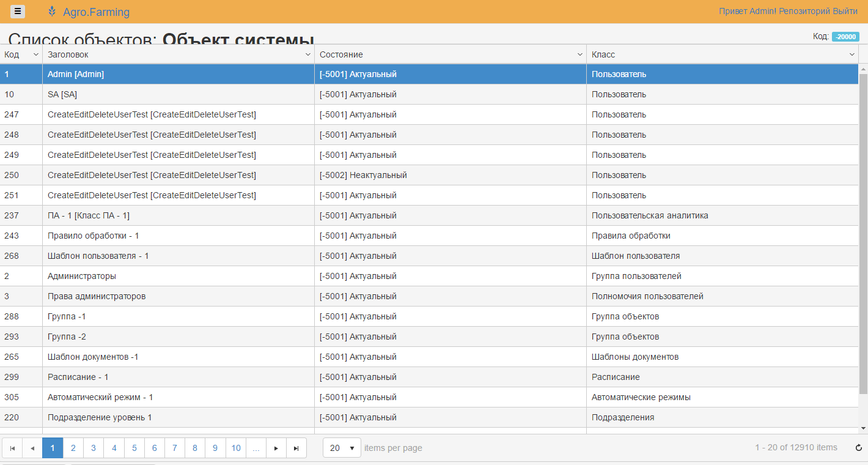Go to previous page of the grid
Image resolution: width=868 pixels, height=465 pixels.
[32, 448]
